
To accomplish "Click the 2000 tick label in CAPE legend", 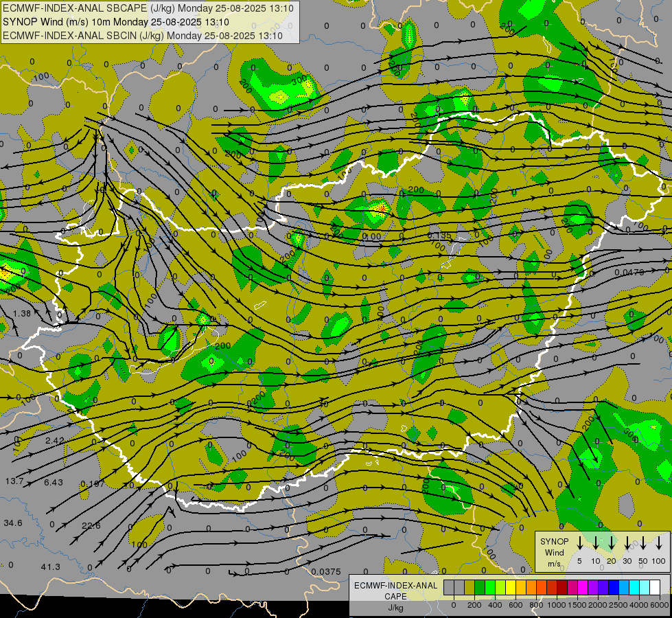I will pyautogui.click(x=598, y=605).
